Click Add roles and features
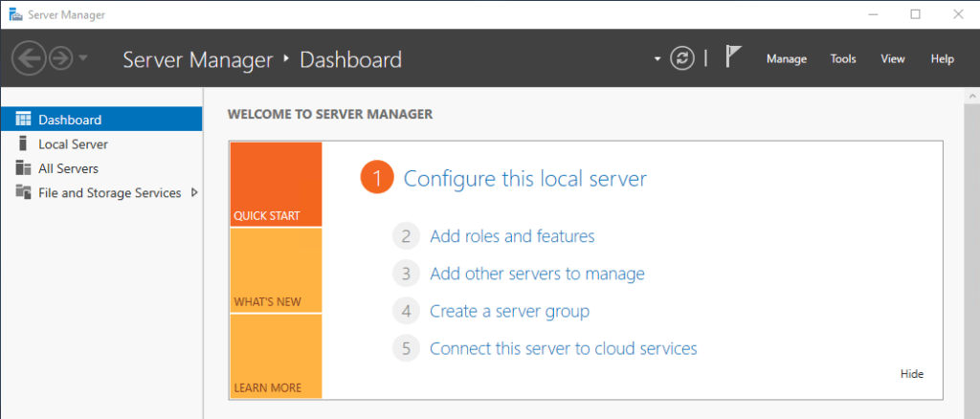This screenshot has width=980, height=419. [x=512, y=236]
